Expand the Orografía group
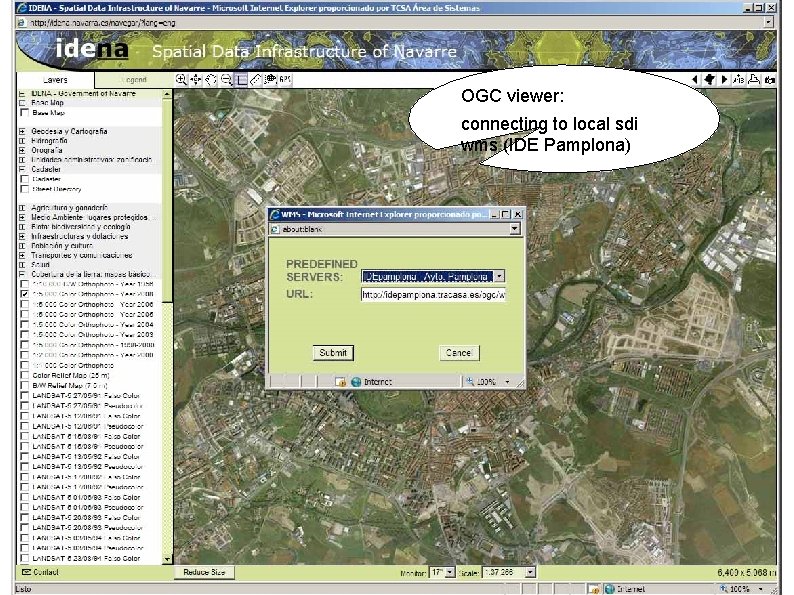794x595 pixels. point(22,150)
